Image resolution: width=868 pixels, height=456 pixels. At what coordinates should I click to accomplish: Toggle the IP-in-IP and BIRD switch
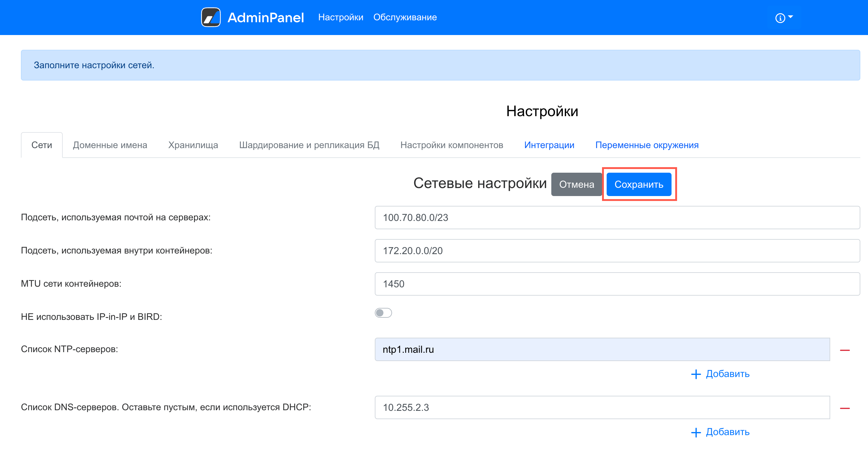[383, 313]
